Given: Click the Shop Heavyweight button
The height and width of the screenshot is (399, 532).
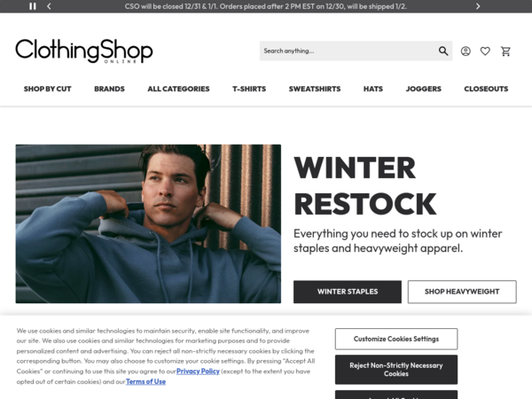Looking at the screenshot, I should click(462, 292).
